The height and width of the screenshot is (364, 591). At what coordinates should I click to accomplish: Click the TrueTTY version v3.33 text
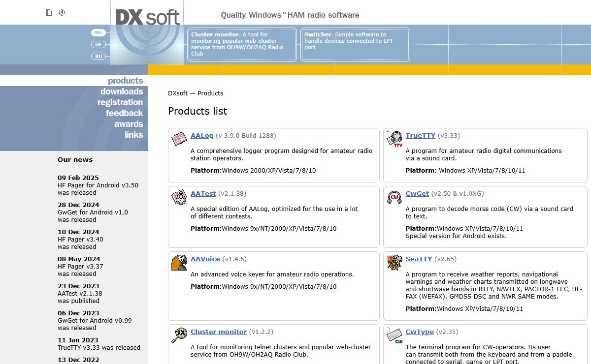(449, 135)
